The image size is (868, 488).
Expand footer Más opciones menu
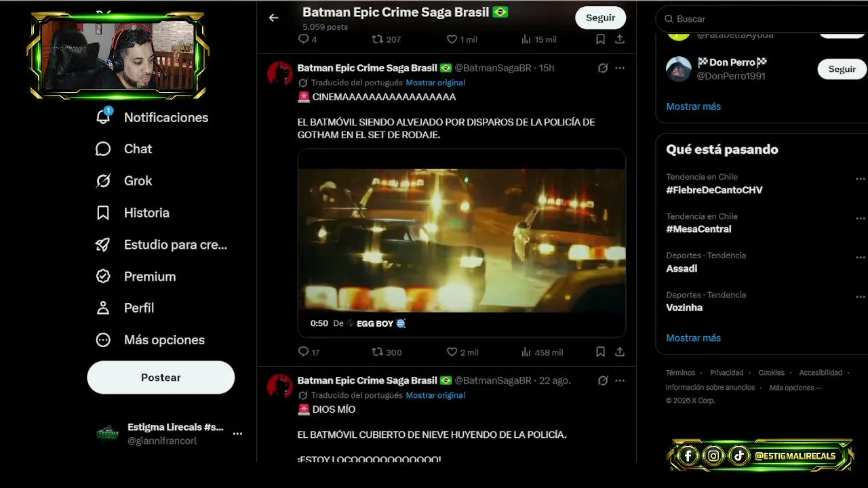point(795,388)
